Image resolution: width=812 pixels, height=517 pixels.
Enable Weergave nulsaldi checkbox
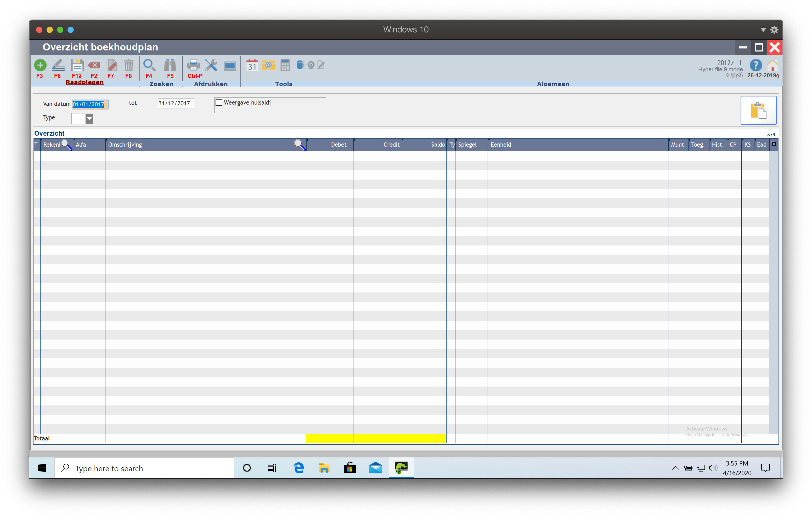point(219,102)
